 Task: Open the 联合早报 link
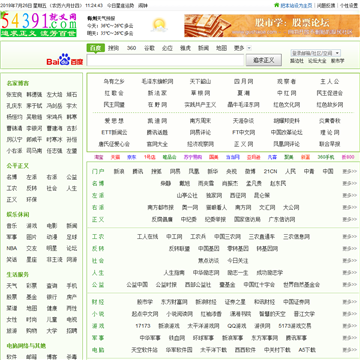pyautogui.click(x=330, y=144)
